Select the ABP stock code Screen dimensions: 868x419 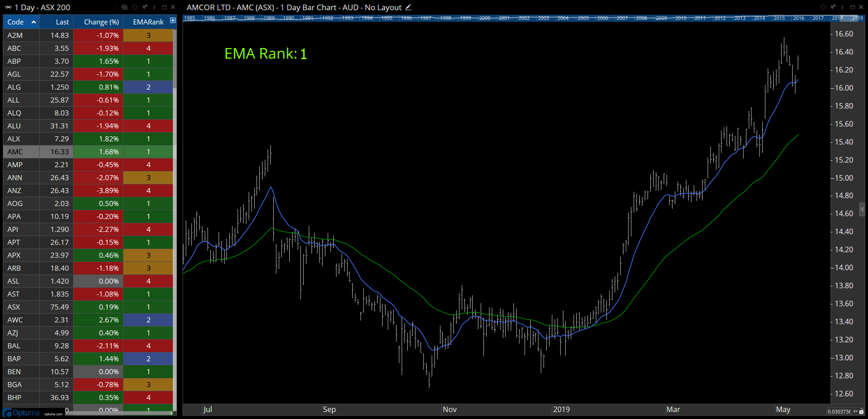pos(14,61)
